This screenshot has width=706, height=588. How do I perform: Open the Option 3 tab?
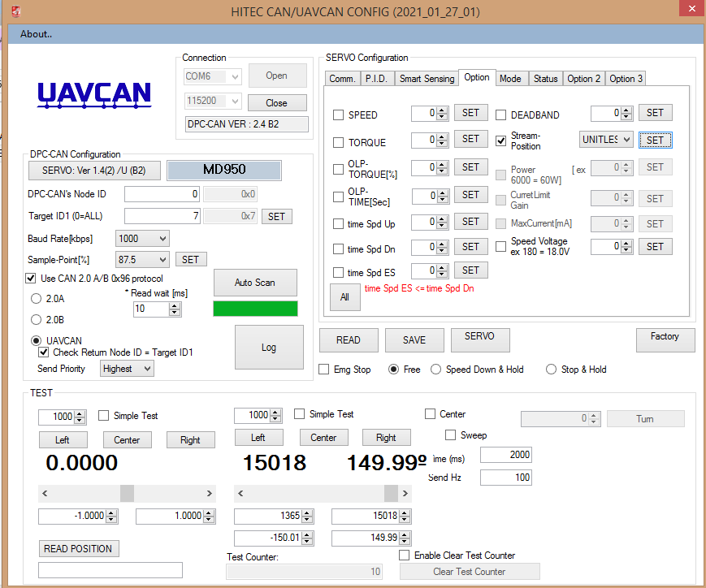(626, 79)
